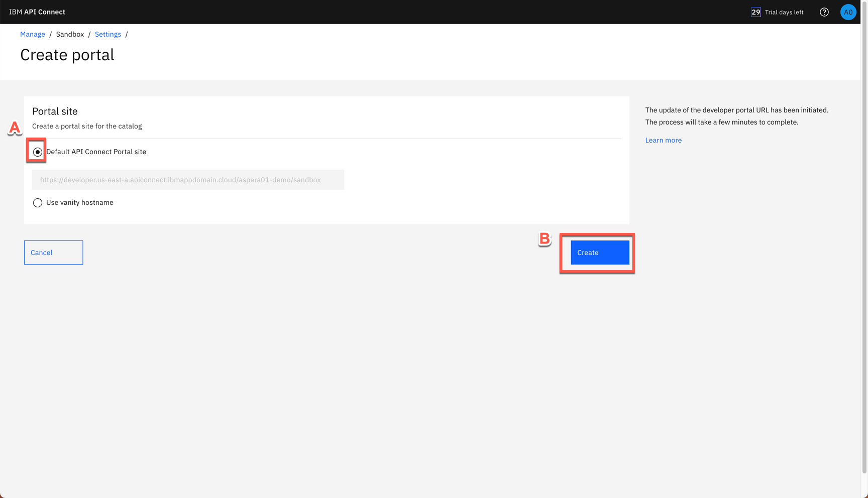
Task: Click the 'Trial days left' text
Action: 784,12
